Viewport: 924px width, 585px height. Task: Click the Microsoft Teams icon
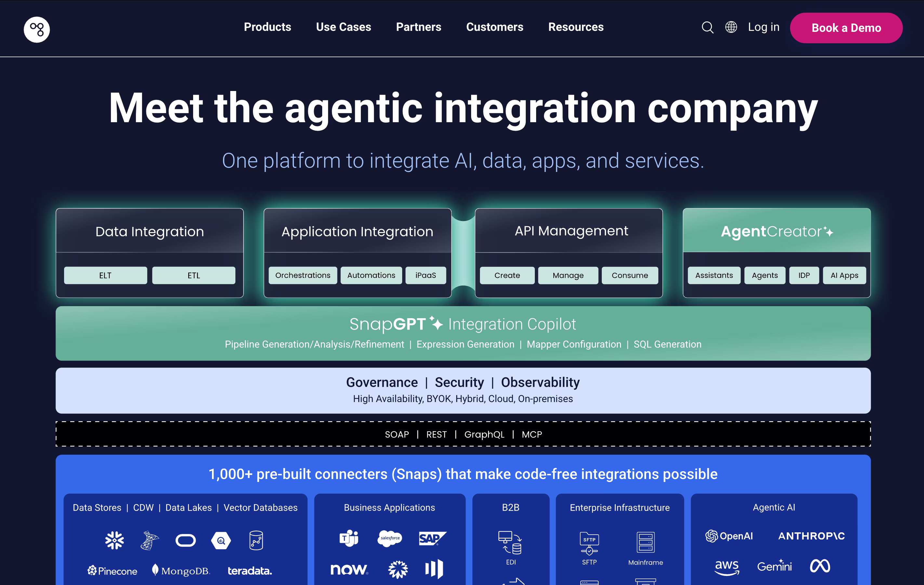349,538
